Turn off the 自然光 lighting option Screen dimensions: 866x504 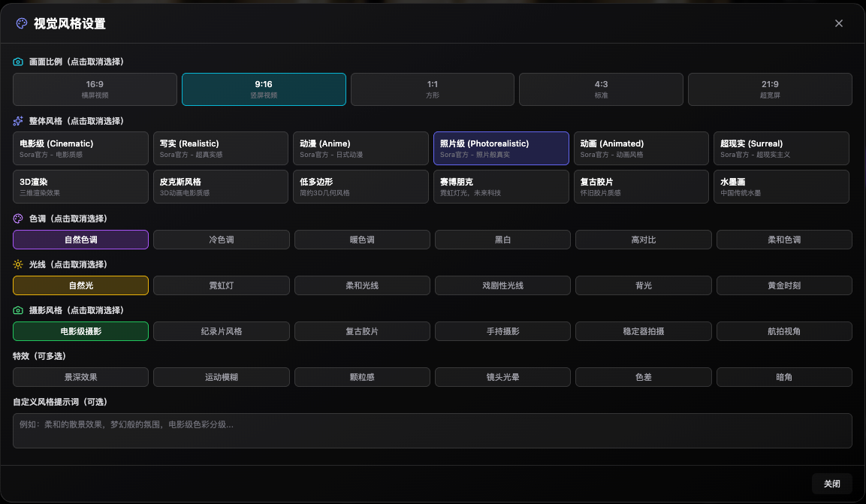click(80, 285)
